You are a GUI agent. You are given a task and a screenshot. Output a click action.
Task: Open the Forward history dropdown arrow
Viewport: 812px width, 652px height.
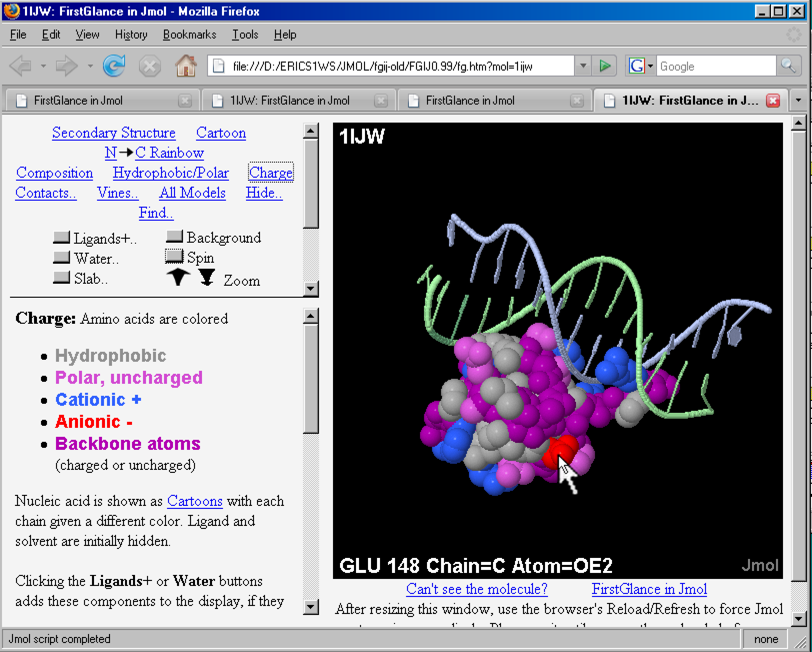pyautogui.click(x=90, y=66)
